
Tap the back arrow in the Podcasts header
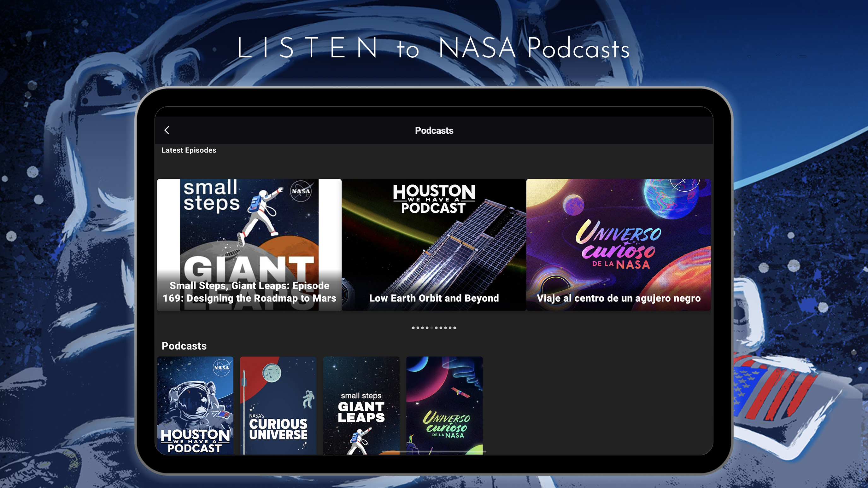[167, 130]
